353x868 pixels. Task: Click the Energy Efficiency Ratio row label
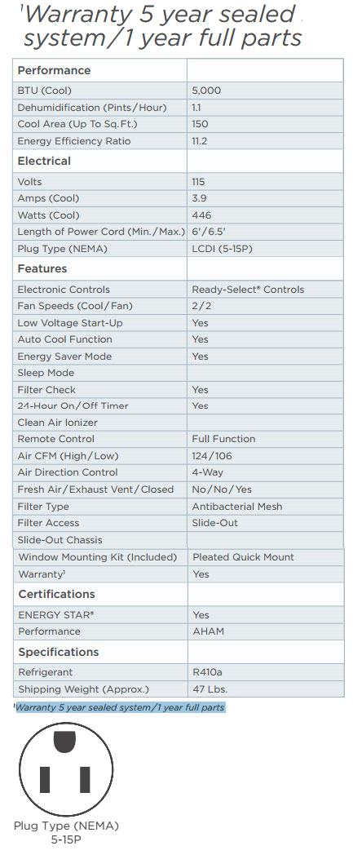pyautogui.click(x=74, y=141)
